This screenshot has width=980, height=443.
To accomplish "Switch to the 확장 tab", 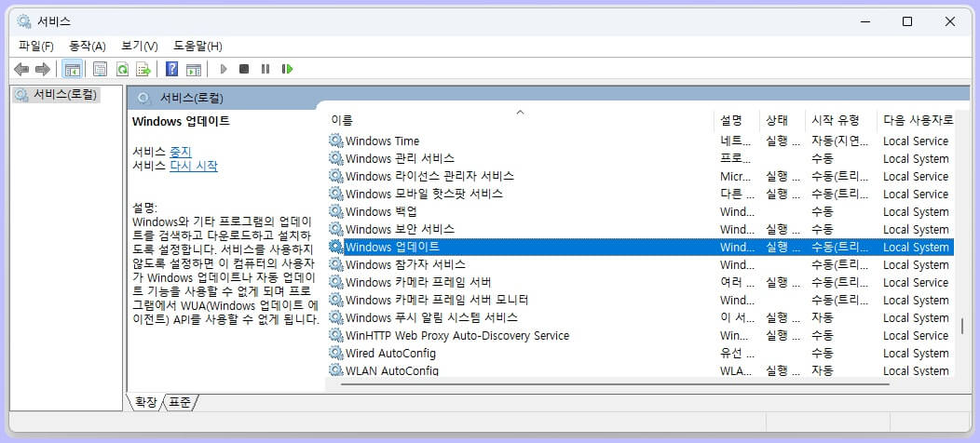I will tap(145, 402).
